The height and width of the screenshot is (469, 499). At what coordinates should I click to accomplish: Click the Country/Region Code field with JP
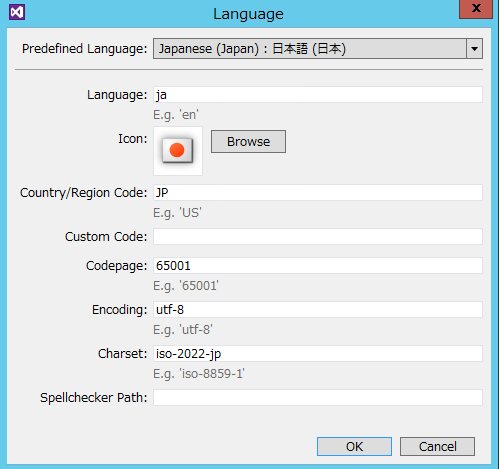pyautogui.click(x=318, y=193)
